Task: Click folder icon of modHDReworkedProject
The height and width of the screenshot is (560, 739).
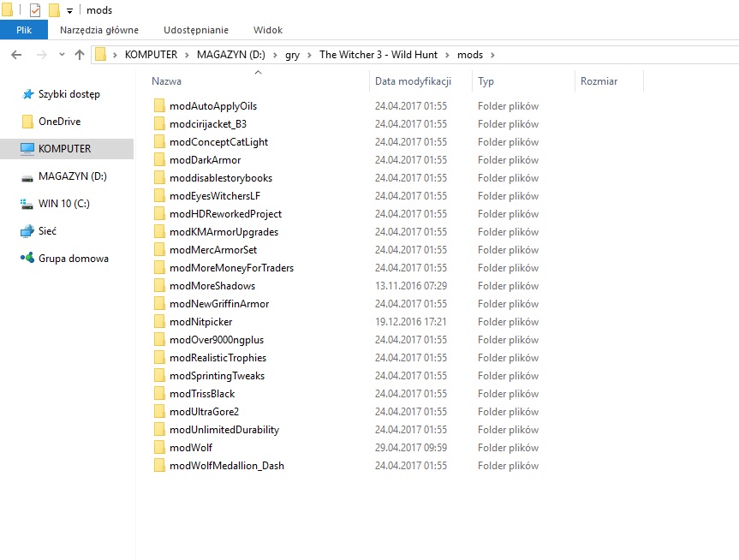Action: point(159,213)
